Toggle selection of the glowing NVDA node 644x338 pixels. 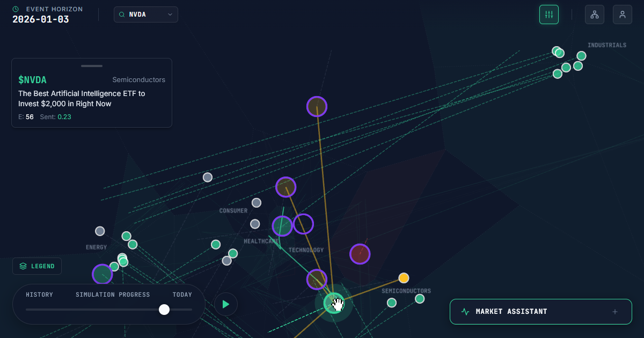click(x=334, y=303)
